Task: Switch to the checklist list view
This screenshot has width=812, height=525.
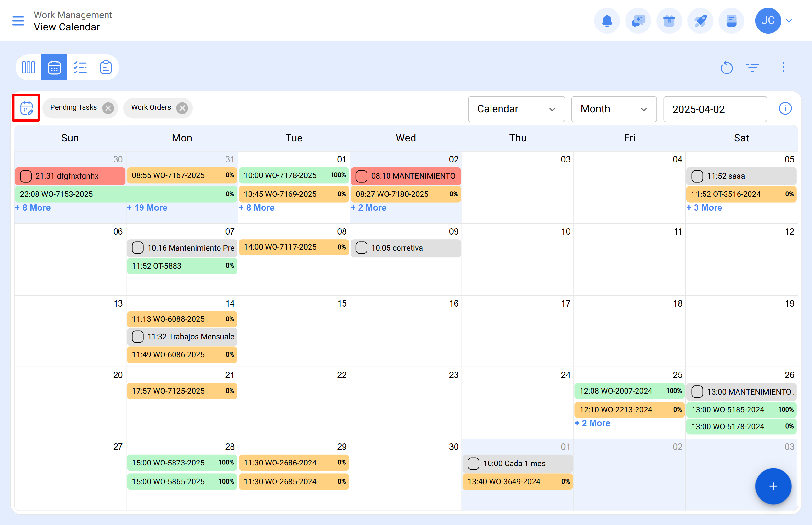Action: point(80,67)
